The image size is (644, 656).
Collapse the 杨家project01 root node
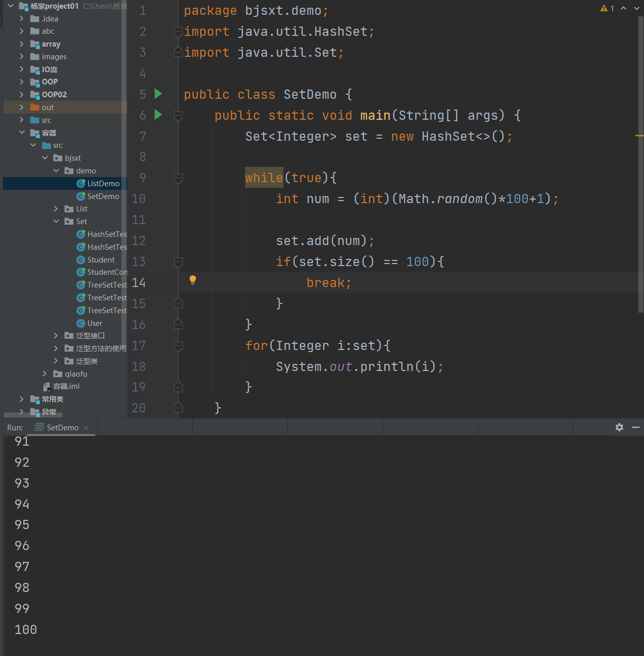(10, 6)
